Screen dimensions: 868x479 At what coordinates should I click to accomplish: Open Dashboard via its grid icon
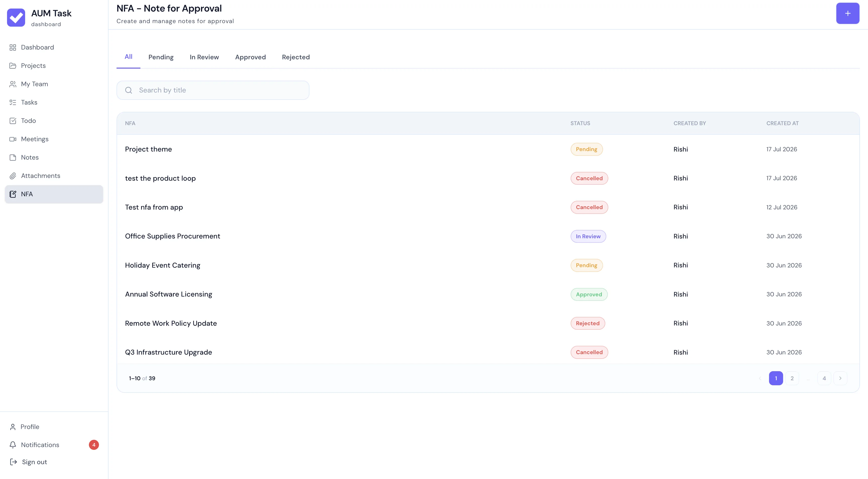click(13, 47)
